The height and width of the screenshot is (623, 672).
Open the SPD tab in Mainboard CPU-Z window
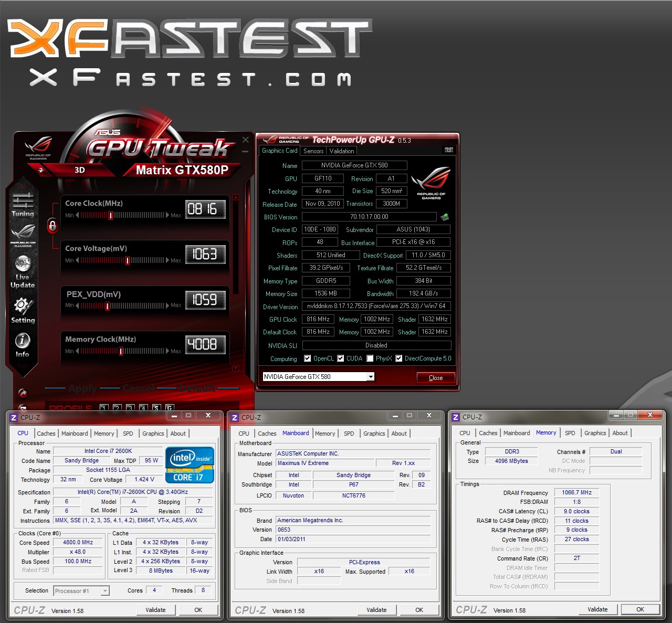(x=349, y=434)
